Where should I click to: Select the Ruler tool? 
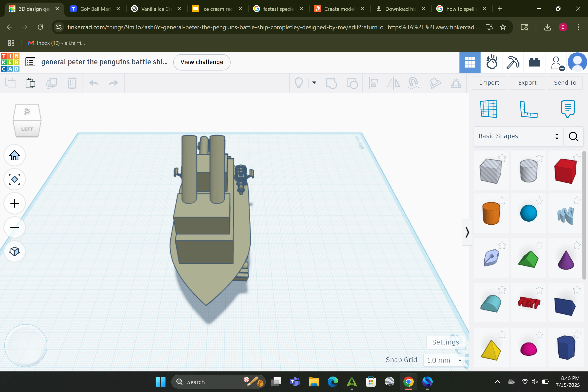click(x=528, y=109)
